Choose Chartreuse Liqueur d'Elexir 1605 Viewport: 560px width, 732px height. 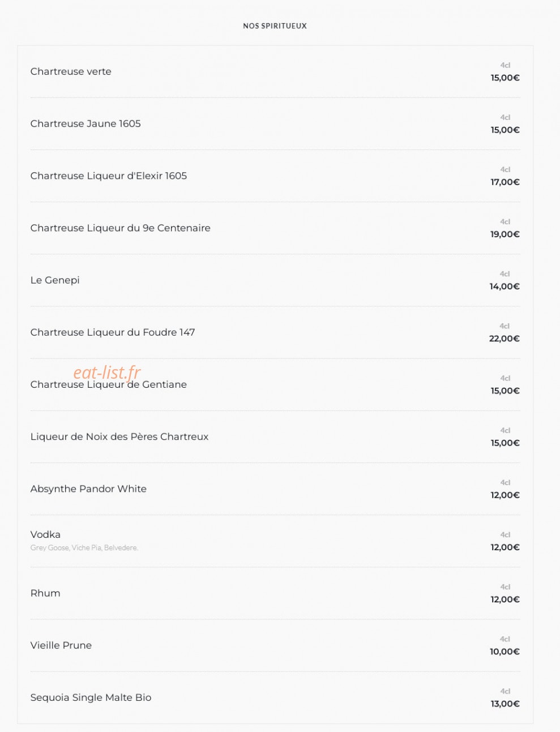[x=109, y=175]
